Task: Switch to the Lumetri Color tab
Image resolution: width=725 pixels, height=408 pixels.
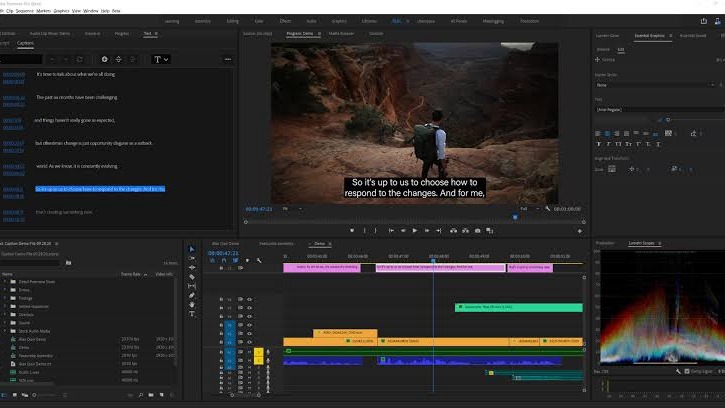Action: 607,36
